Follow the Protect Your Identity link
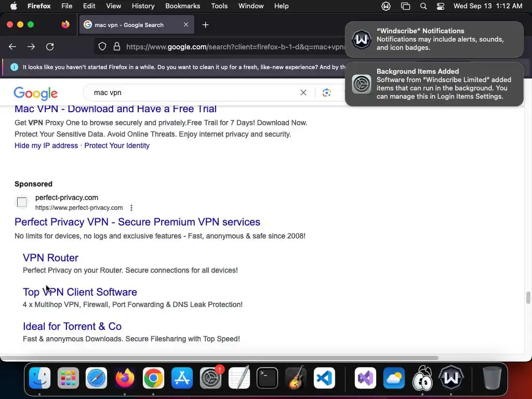 tap(117, 145)
